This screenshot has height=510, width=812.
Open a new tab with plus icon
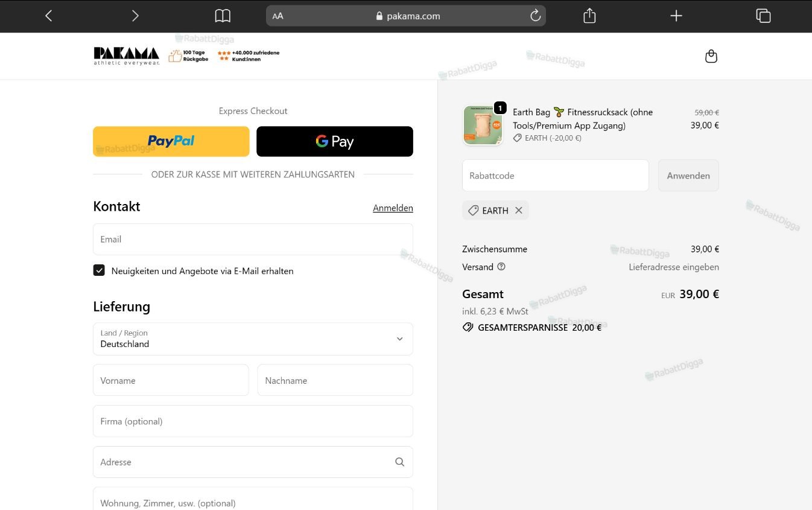click(676, 16)
